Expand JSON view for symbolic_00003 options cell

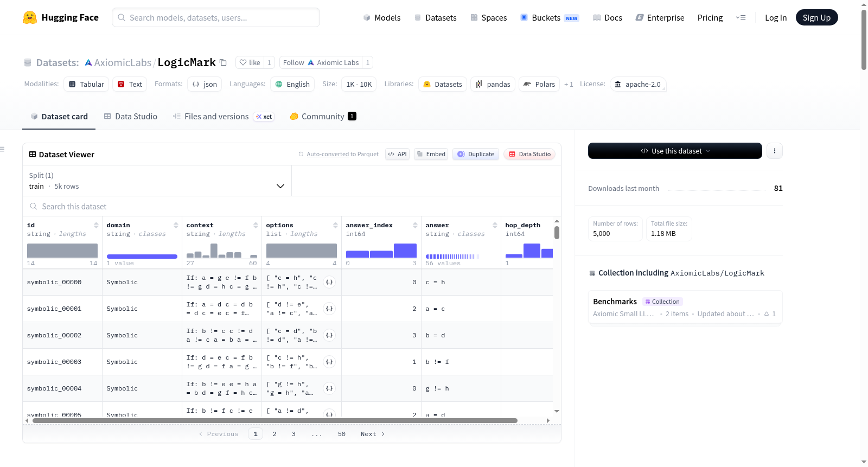click(329, 362)
